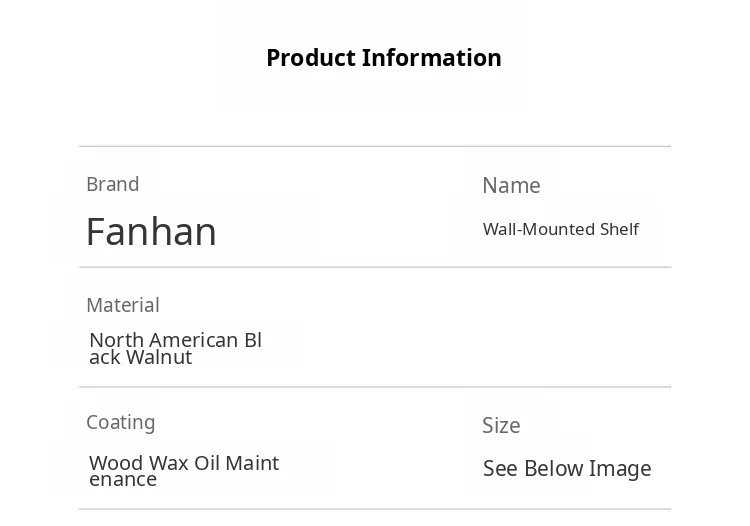Click the Product Information heading
This screenshot has height=526, width=750.
(x=383, y=58)
